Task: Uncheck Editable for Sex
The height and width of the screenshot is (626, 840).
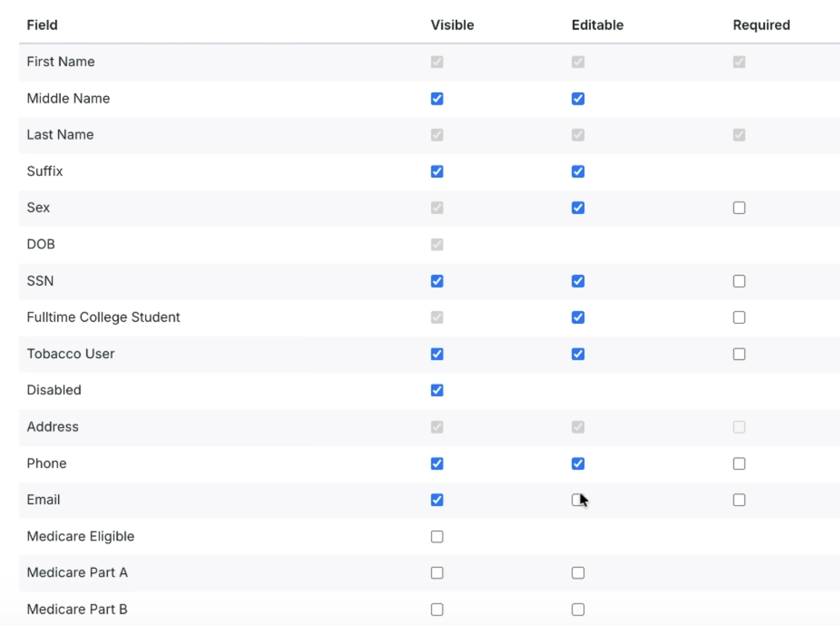Action: coord(578,208)
